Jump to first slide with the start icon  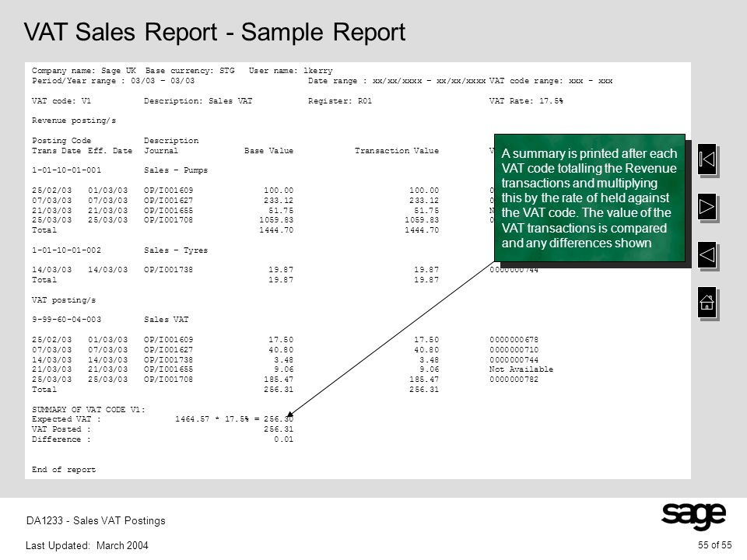click(707, 159)
